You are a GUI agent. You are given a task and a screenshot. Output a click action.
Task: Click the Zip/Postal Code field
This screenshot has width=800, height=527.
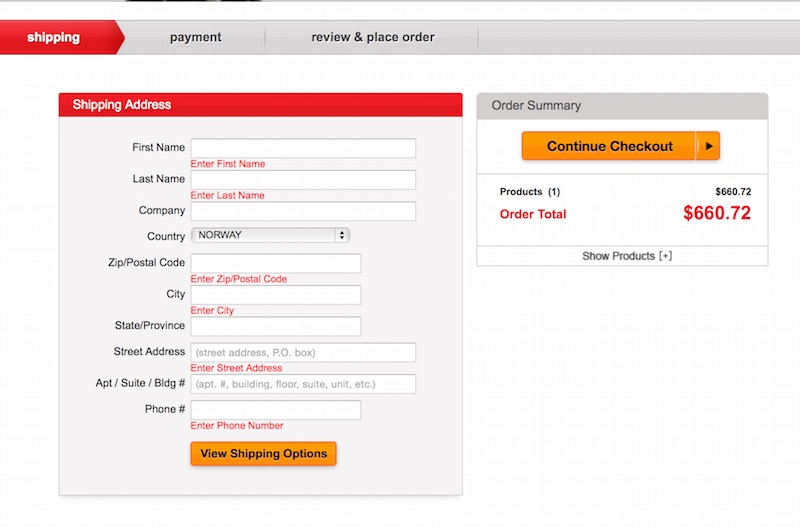click(x=276, y=263)
